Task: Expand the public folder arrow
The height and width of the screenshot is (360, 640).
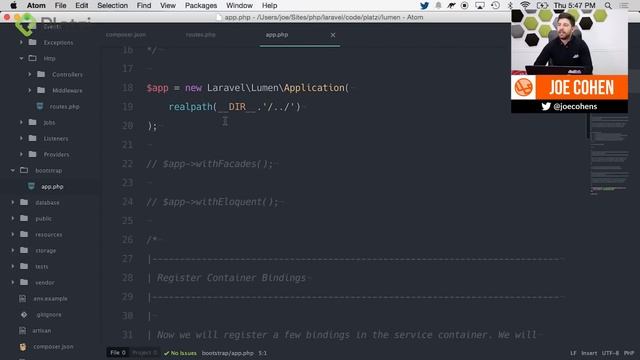Action: click(13, 218)
